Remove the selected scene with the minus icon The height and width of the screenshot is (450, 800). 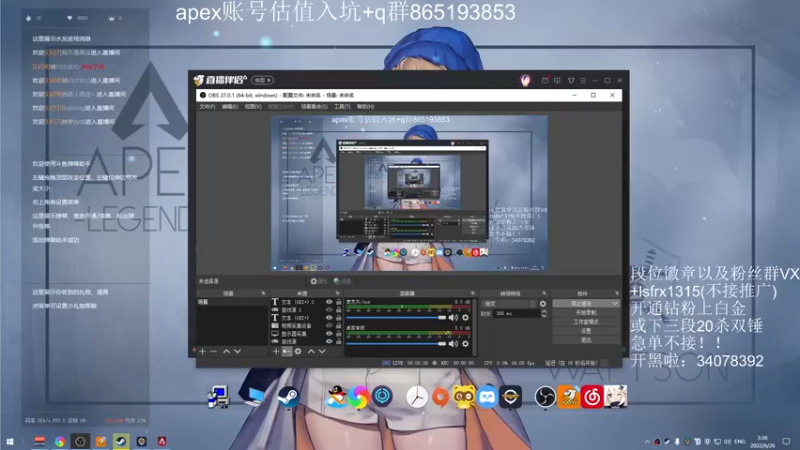click(213, 352)
